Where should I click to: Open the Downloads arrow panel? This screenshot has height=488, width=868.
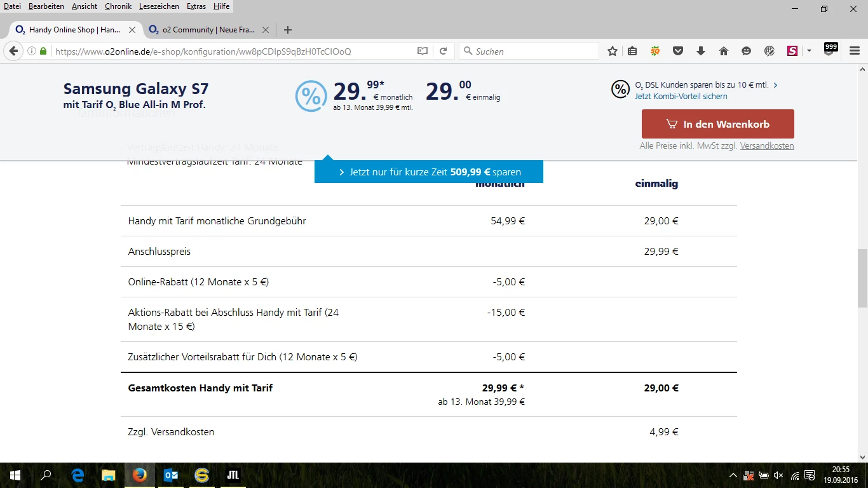tap(701, 51)
